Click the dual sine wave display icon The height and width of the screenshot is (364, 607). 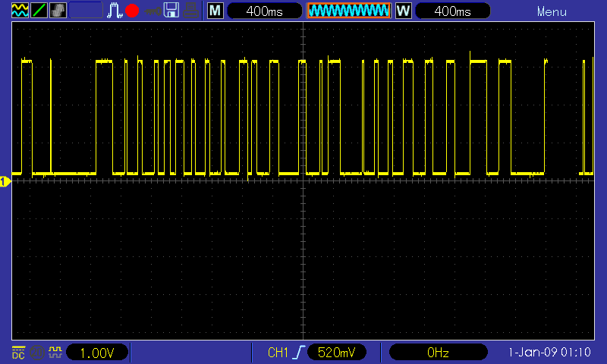20,11
